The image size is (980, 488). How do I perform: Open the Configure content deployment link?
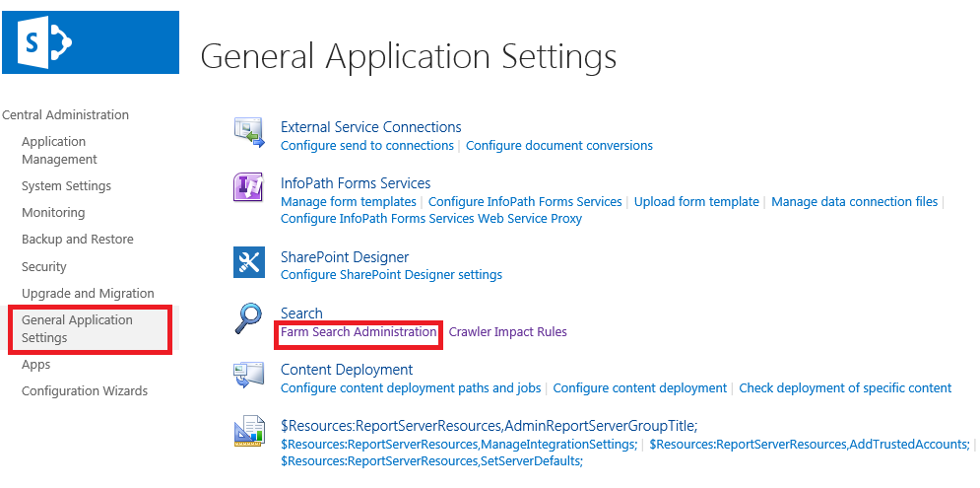pyautogui.click(x=640, y=387)
